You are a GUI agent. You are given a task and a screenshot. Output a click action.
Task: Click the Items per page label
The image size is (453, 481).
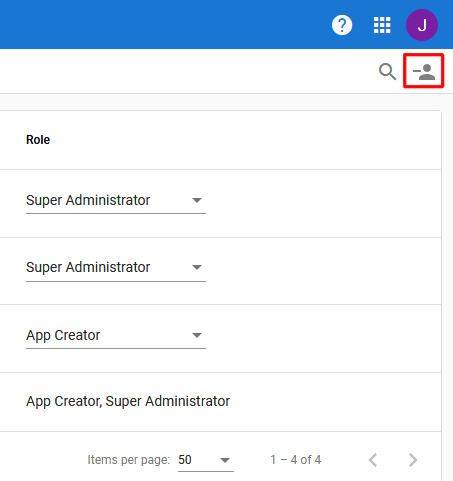(129, 460)
